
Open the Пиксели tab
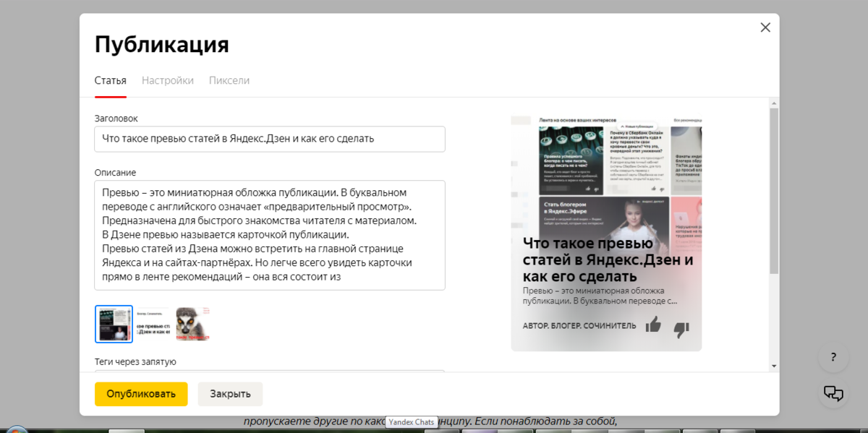pyautogui.click(x=229, y=80)
